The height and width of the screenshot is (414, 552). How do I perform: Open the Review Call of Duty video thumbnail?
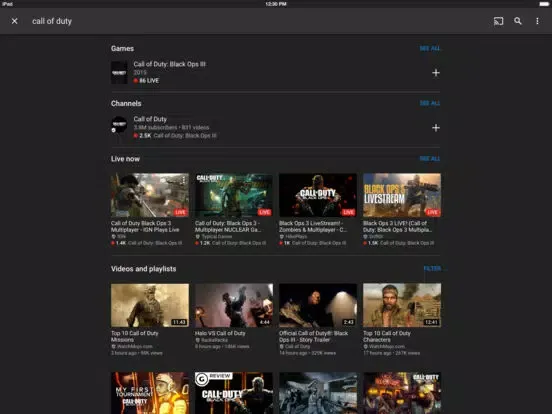point(234,393)
